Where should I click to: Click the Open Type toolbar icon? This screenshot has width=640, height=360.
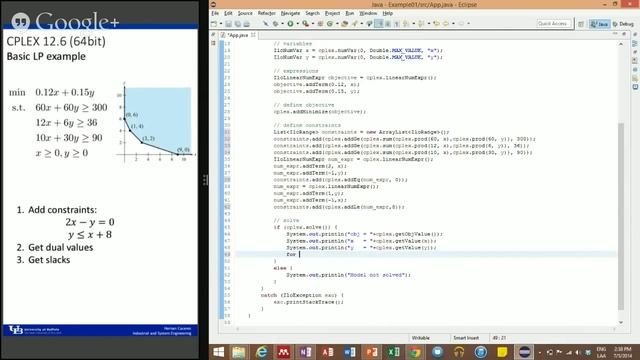(x=344, y=24)
